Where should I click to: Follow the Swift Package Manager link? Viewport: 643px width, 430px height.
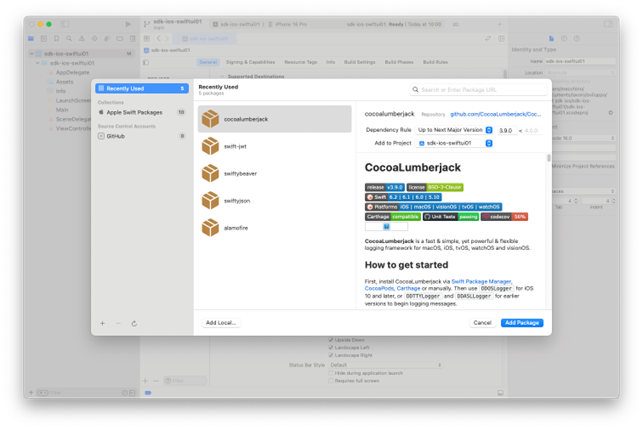[481, 282]
